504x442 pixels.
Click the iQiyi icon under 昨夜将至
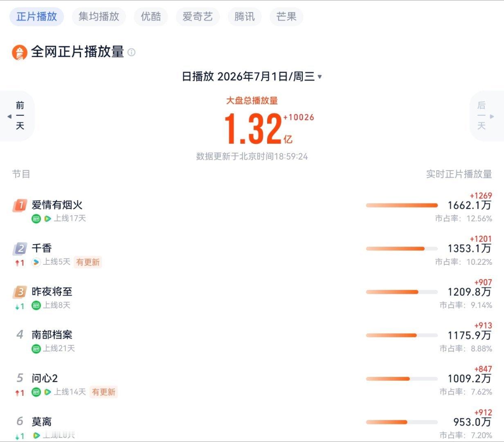point(36,305)
